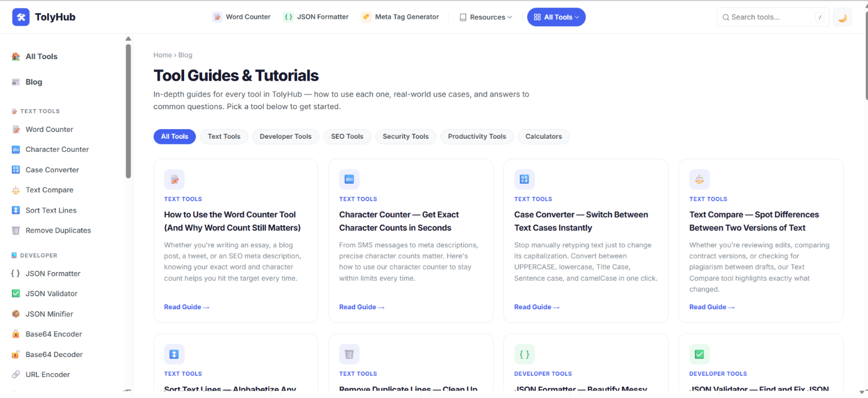
Task: Click the Blog newspaper icon in sidebar
Action: (x=16, y=82)
